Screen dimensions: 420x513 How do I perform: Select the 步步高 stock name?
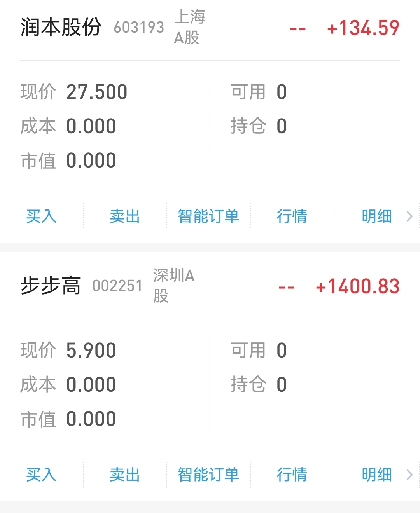[51, 286]
